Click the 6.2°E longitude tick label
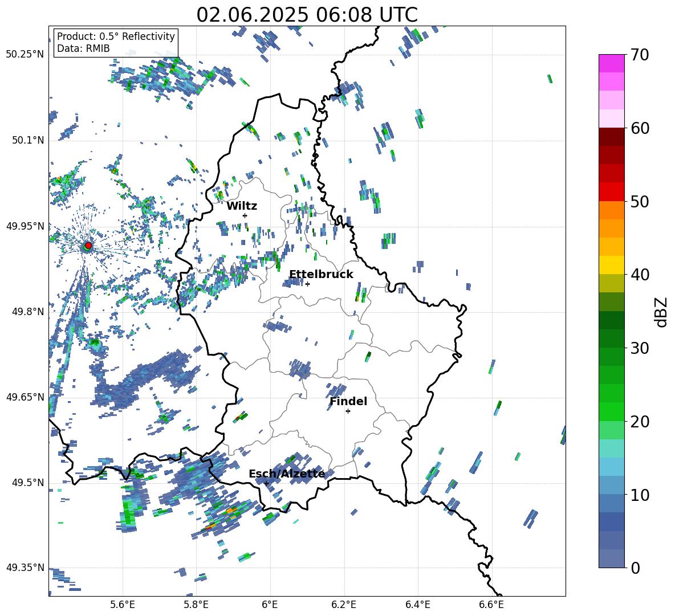The image size is (675, 616). [344, 605]
